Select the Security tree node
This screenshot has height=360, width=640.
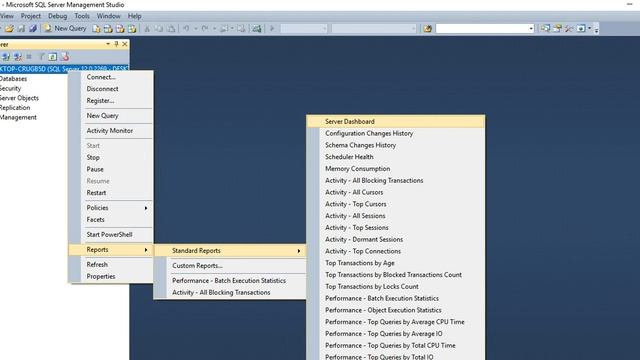11,89
